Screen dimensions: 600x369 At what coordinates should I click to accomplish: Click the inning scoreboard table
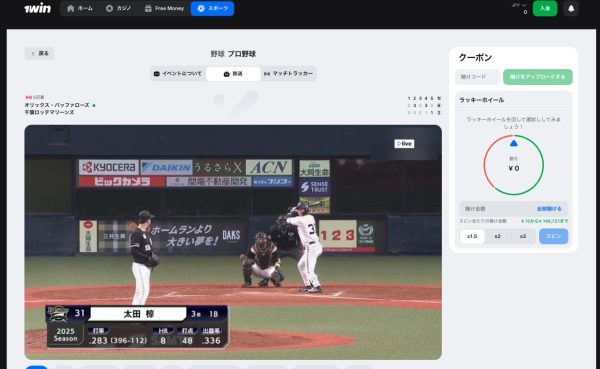(x=424, y=106)
